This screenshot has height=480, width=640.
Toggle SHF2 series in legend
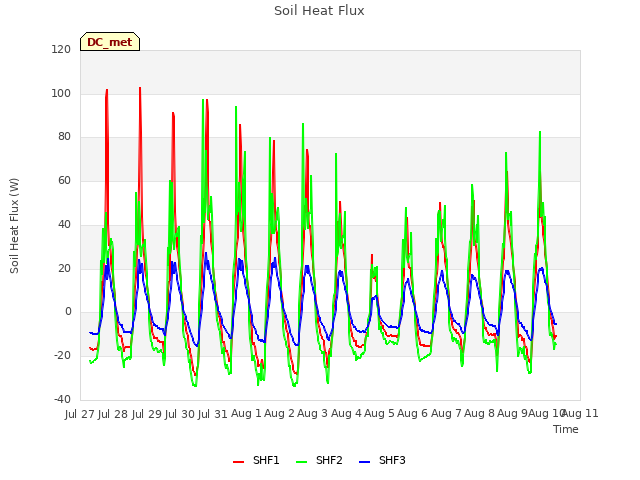click(x=319, y=460)
